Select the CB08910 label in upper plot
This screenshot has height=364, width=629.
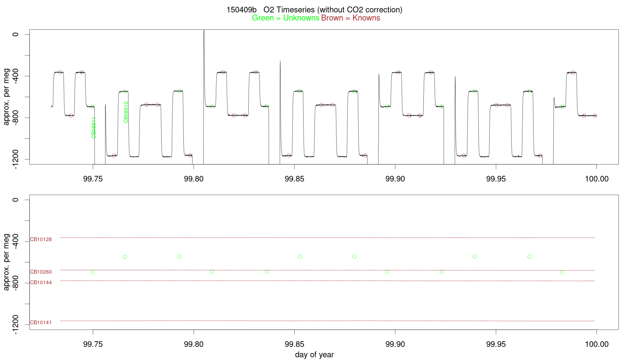point(126,112)
